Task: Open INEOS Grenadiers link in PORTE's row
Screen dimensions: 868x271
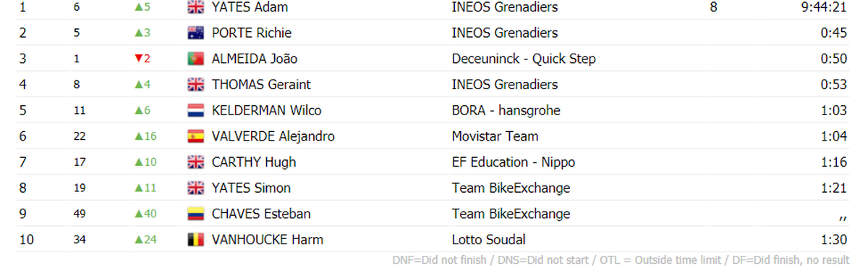Action: [x=505, y=33]
